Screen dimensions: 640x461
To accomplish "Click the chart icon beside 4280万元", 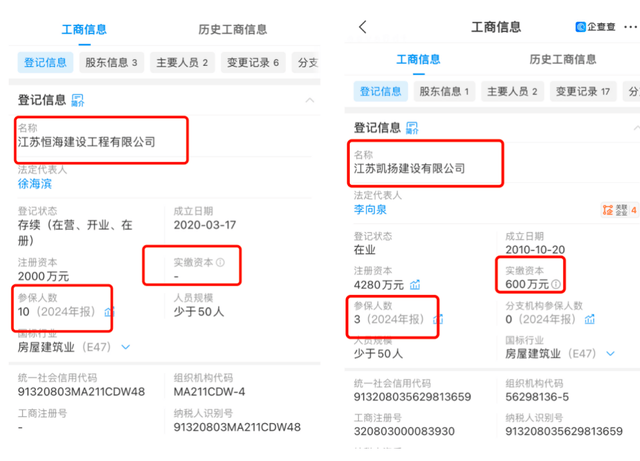I will click(413, 286).
